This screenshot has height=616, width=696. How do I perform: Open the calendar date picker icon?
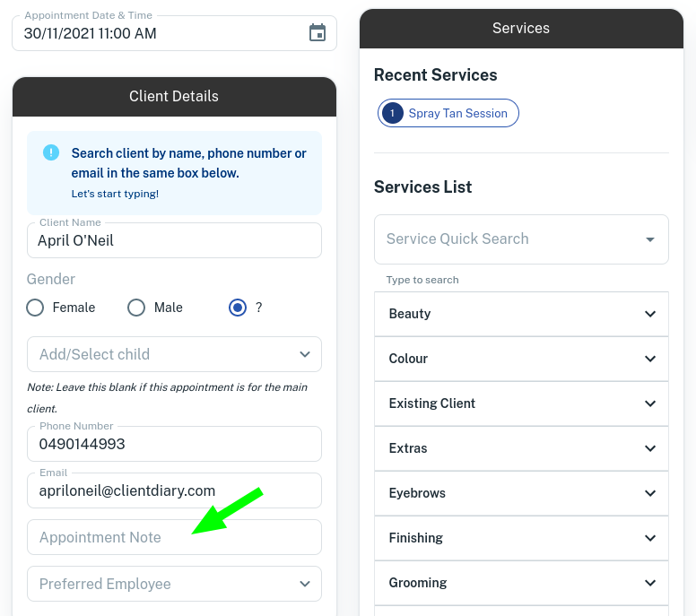[318, 33]
